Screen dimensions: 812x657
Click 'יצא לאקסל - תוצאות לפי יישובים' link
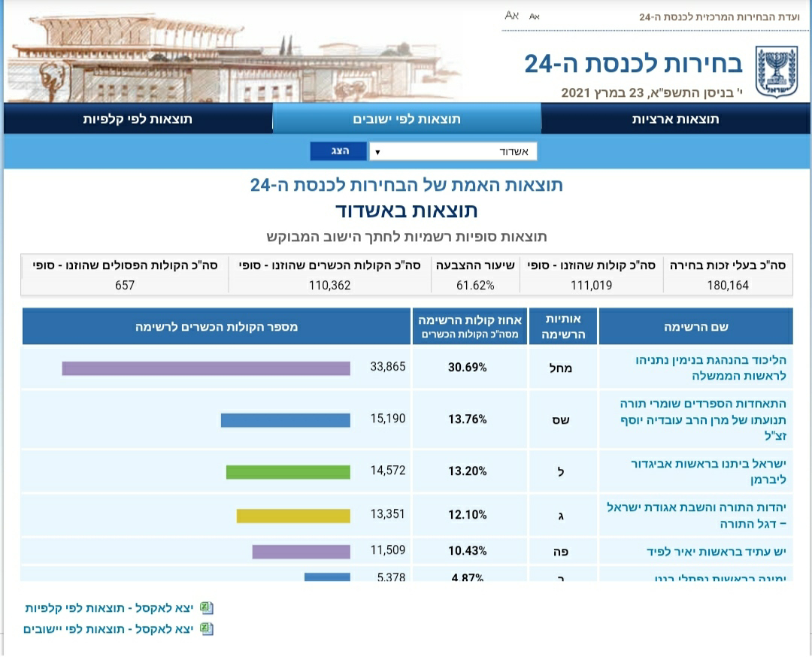tap(108, 629)
